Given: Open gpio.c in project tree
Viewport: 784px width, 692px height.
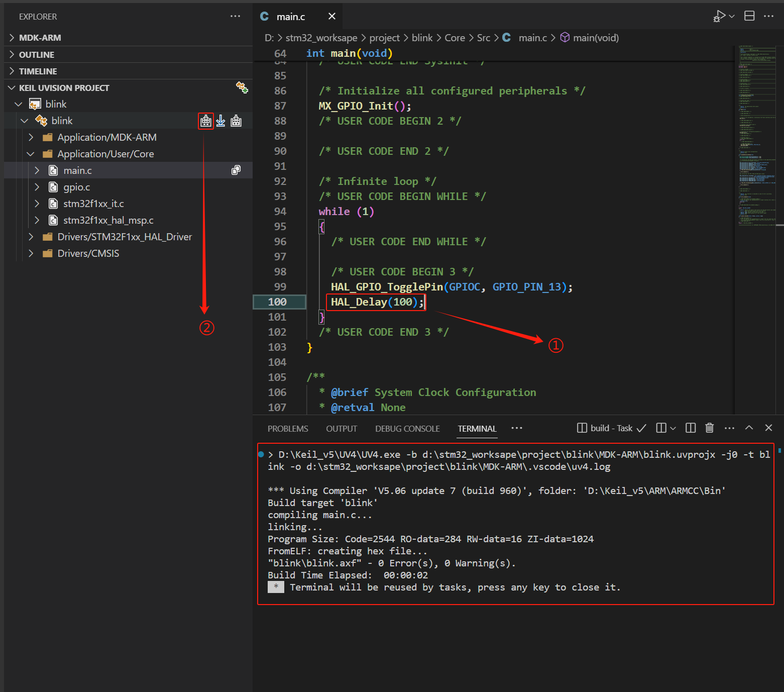Looking at the screenshot, I should (x=76, y=187).
